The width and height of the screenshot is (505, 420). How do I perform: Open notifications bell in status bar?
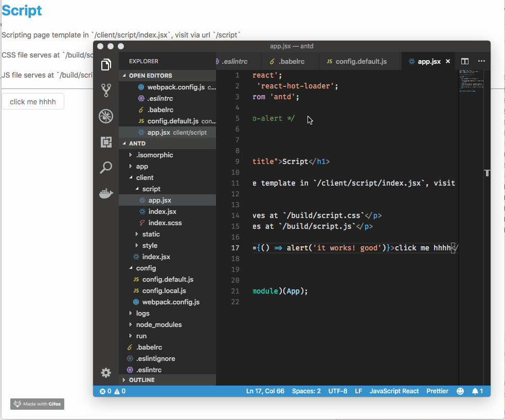(x=477, y=391)
